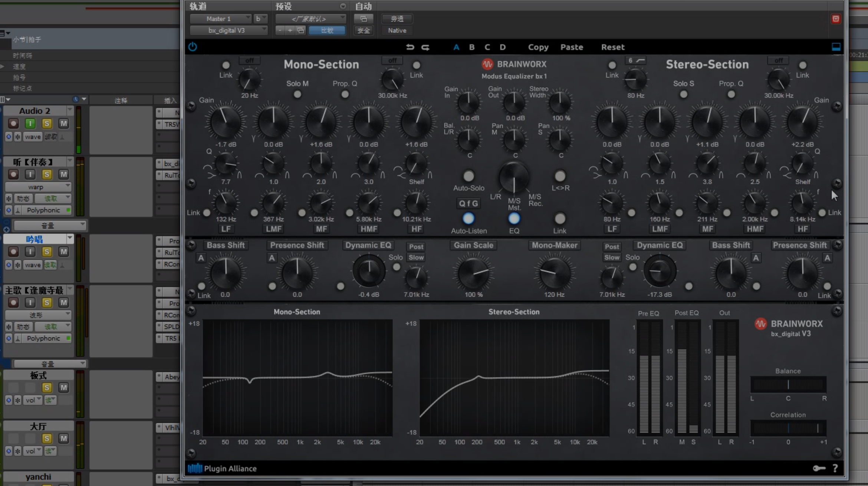Click the 比较 compare button
868x486 pixels.
327,30
